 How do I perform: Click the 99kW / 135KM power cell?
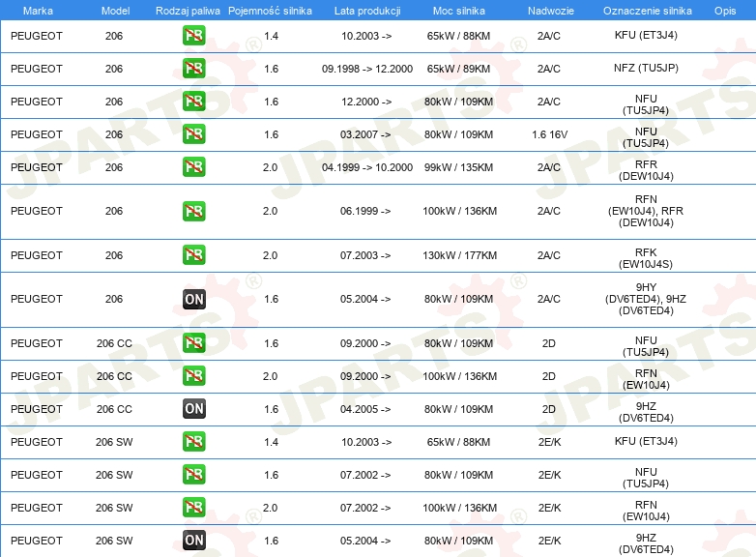coord(458,167)
